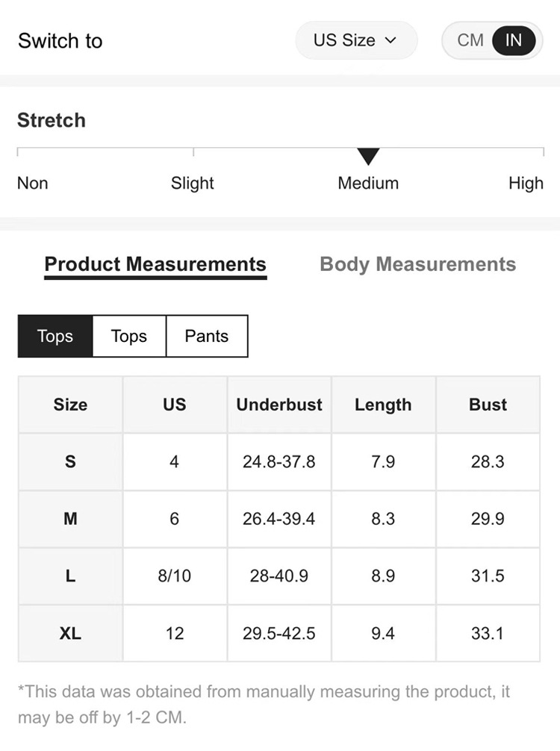Switch to the Body Measurements tab
This screenshot has width=560, height=751.
coord(417,264)
